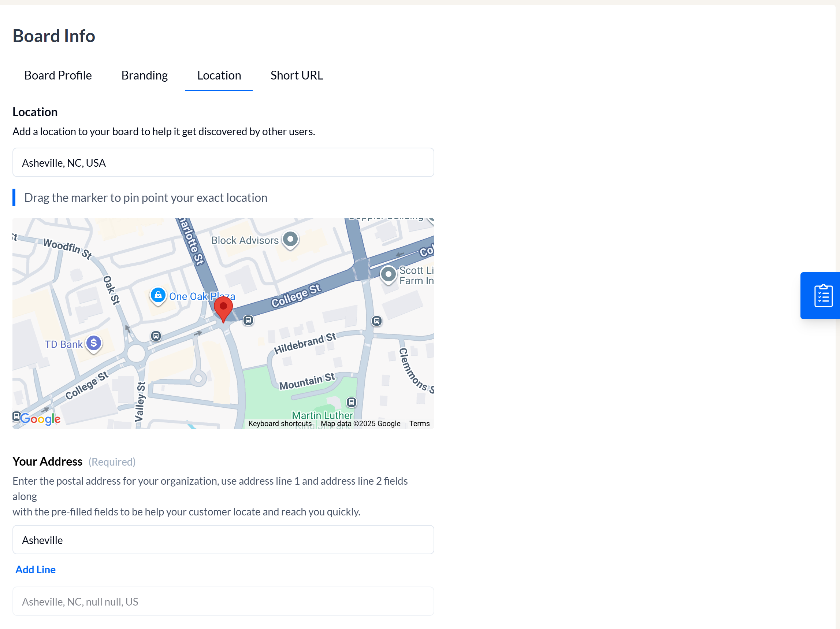The width and height of the screenshot is (840, 629).
Task: Select the Location tab
Action: 219,75
